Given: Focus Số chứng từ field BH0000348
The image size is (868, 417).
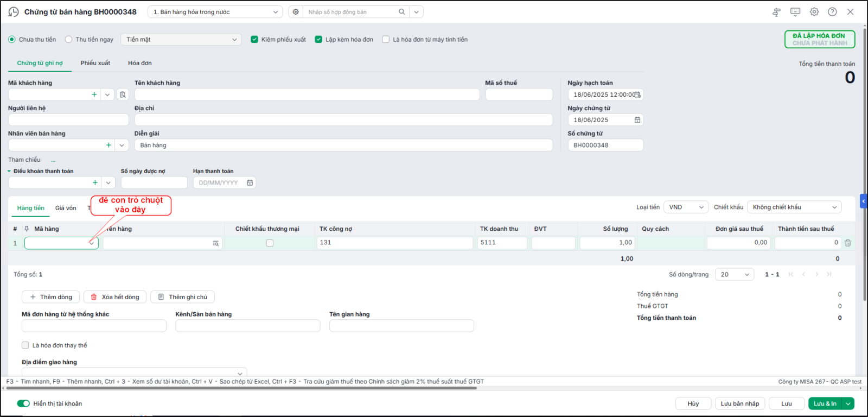Looking at the screenshot, I should click(605, 145).
